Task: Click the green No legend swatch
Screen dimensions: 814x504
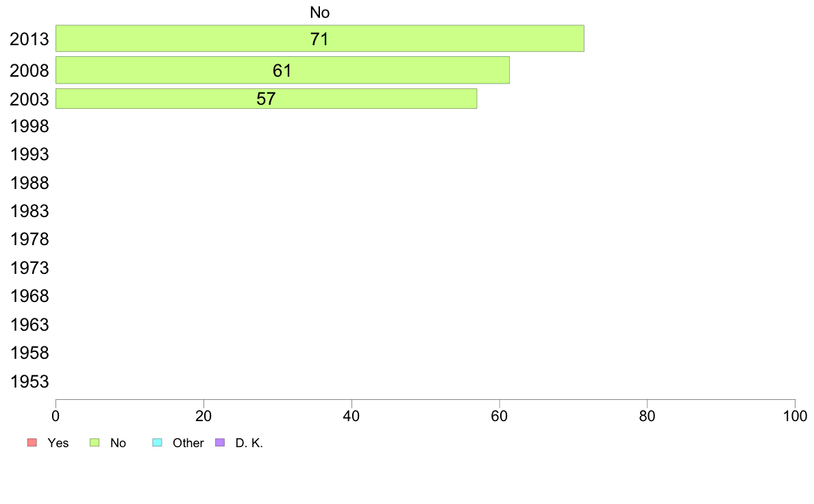Action: pos(95,442)
